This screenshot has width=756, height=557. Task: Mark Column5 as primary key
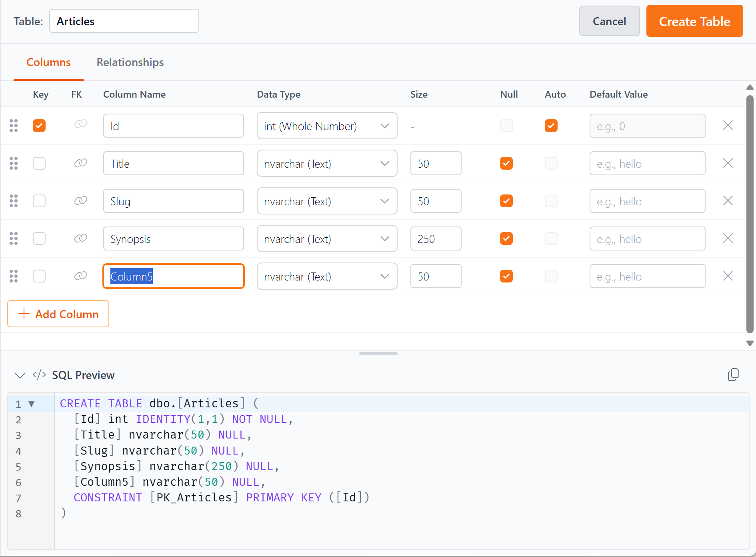39,276
